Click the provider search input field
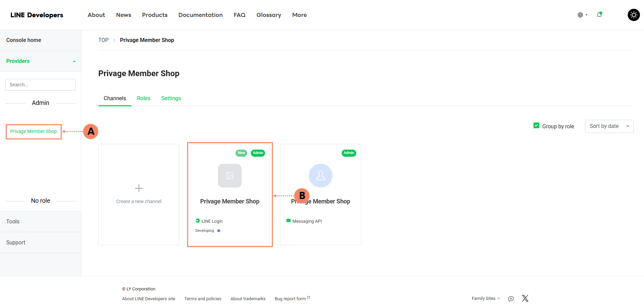 (40, 85)
